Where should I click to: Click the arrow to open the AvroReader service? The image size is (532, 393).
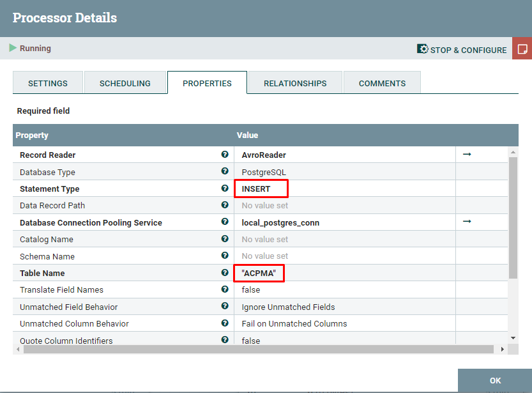click(466, 155)
